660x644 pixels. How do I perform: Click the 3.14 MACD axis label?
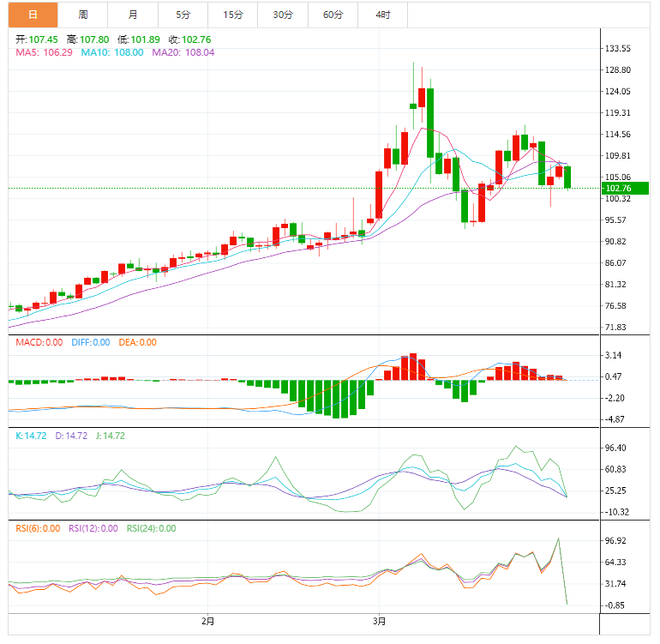[613, 355]
